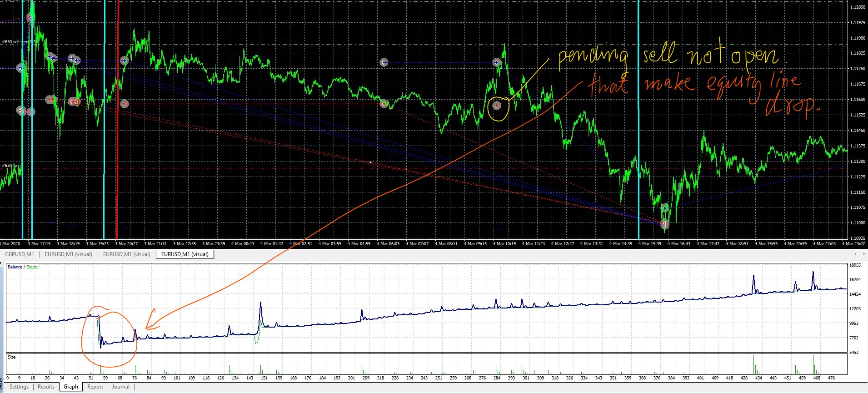868x394 pixels.
Task: Click the Balance legend label
Action: (x=15, y=267)
